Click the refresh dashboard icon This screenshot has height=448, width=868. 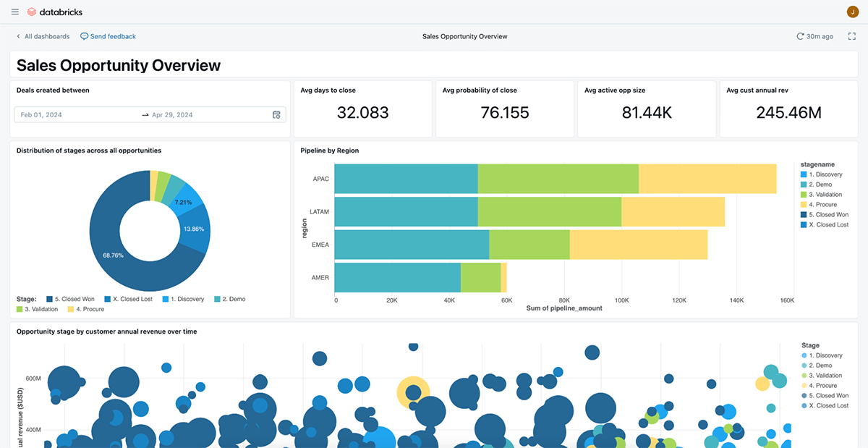pos(800,36)
